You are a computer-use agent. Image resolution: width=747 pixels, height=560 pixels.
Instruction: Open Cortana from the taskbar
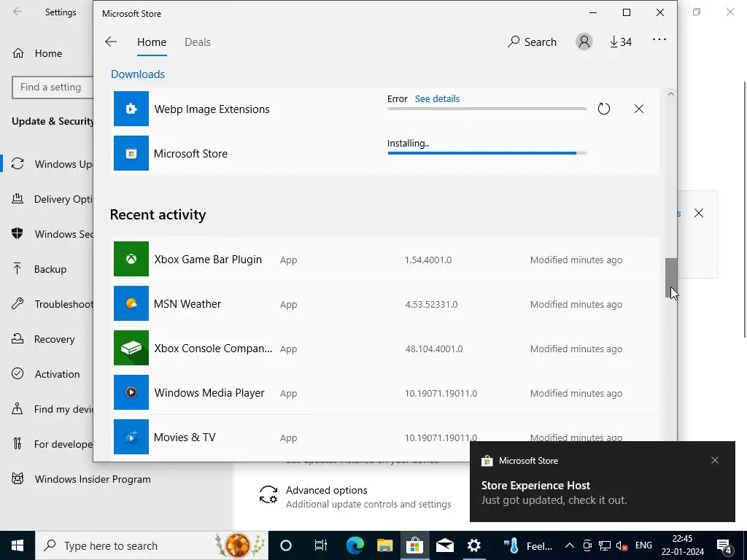coord(286,545)
